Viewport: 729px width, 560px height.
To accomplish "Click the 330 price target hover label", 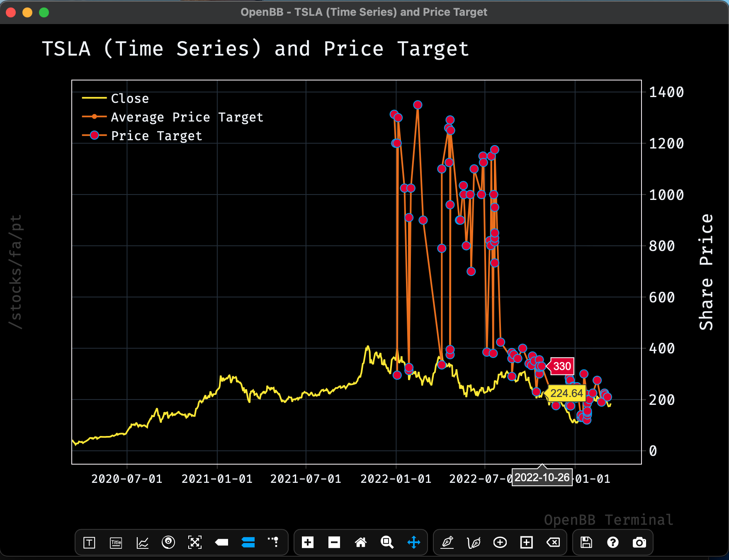I will click(x=562, y=366).
